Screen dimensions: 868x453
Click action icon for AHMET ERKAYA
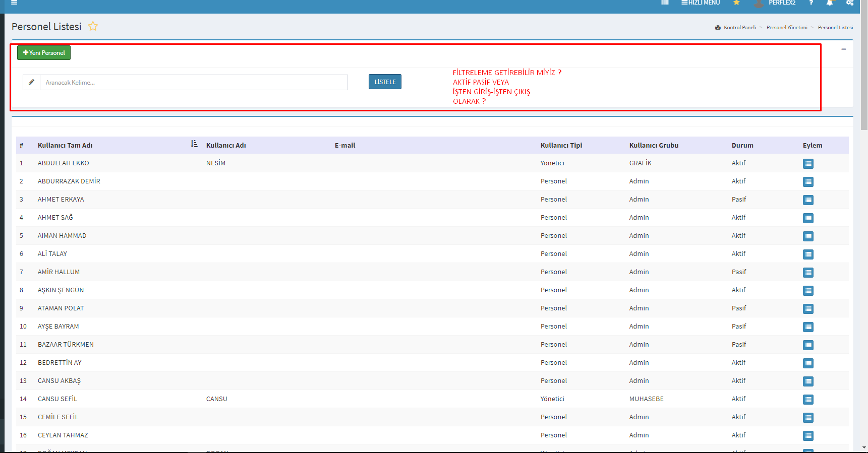[x=808, y=200]
